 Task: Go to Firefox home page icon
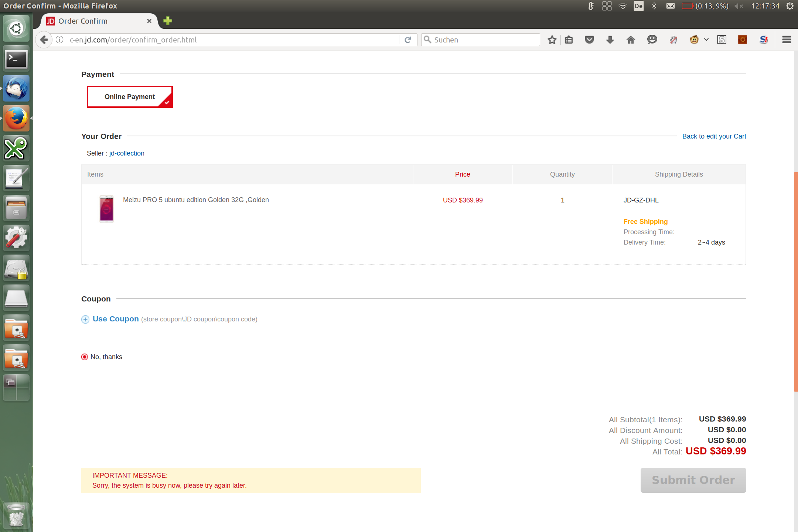pyautogui.click(x=631, y=40)
